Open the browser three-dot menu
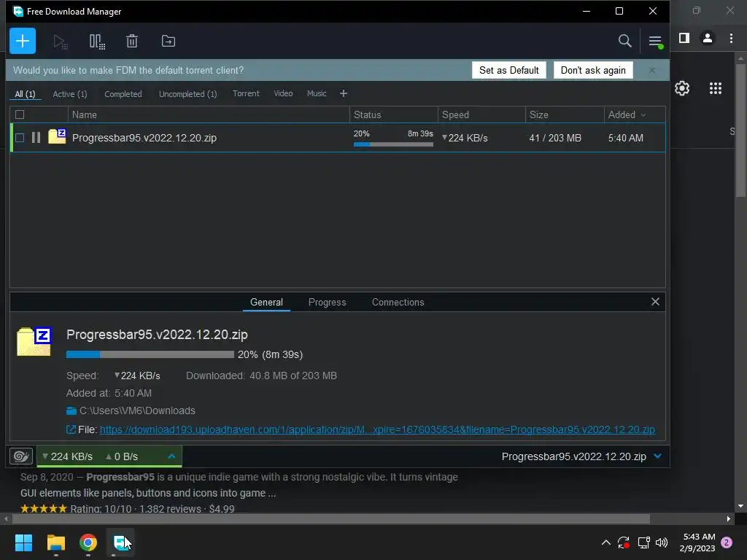Image resolution: width=747 pixels, height=560 pixels. click(x=731, y=38)
